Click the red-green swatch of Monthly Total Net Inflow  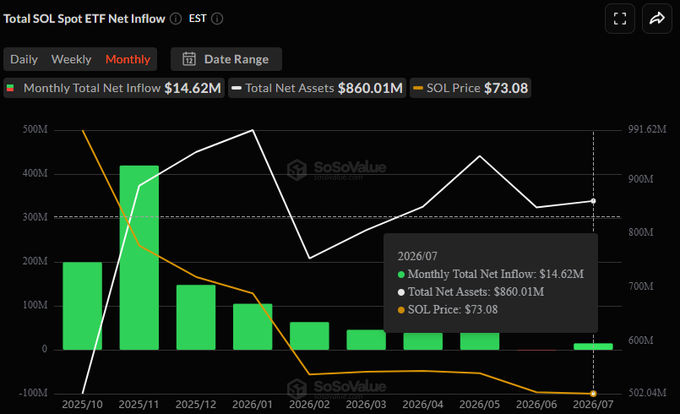coord(10,88)
